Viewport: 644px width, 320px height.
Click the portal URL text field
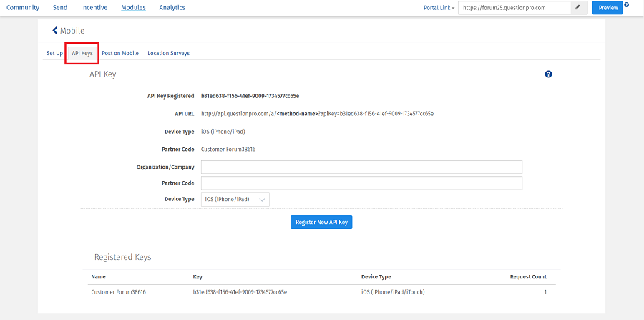click(514, 8)
